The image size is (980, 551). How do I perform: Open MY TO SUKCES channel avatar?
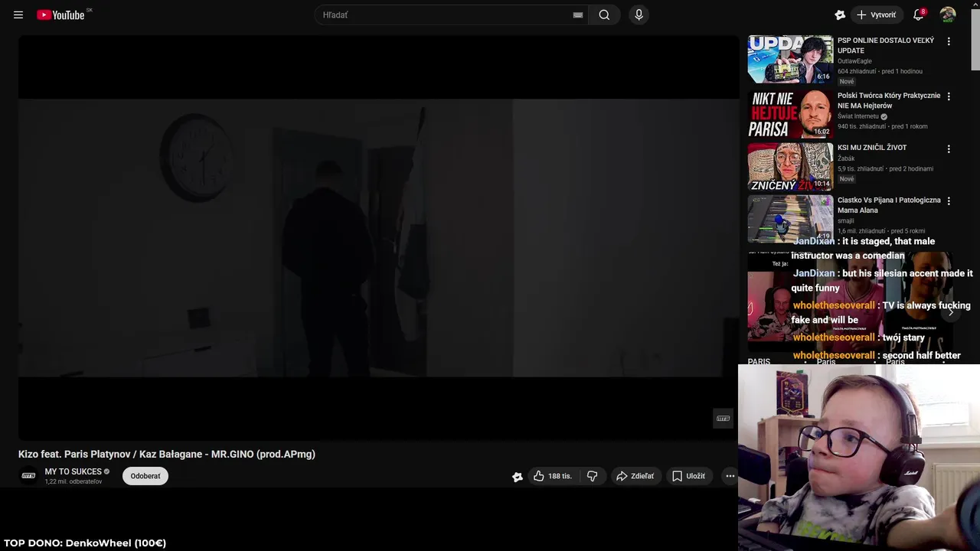(x=28, y=475)
